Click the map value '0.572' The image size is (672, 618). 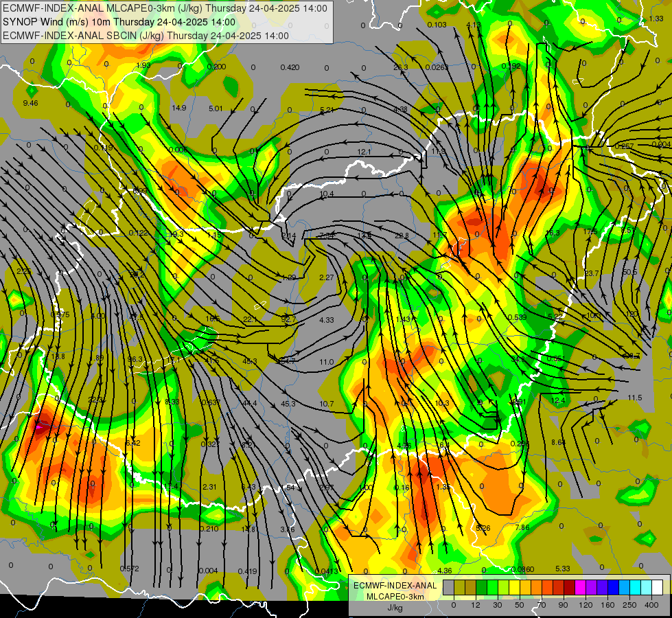(x=129, y=569)
